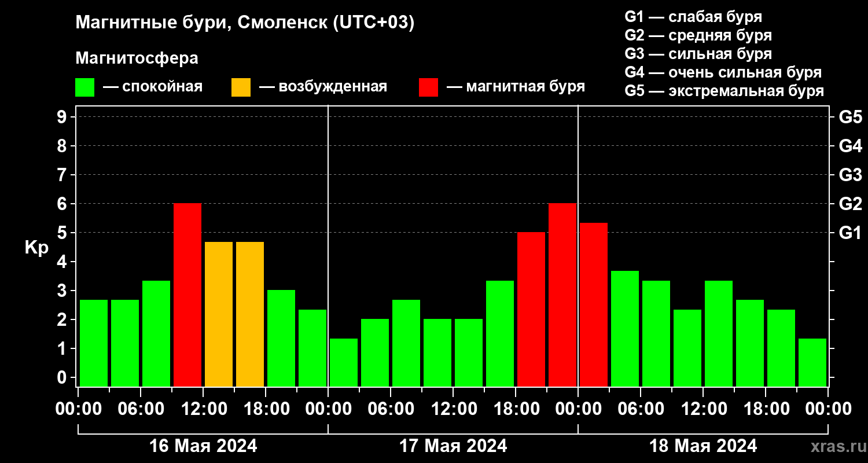868x463 pixels.
Task: Click the 'G3' label on right axis
Action: pos(850,175)
